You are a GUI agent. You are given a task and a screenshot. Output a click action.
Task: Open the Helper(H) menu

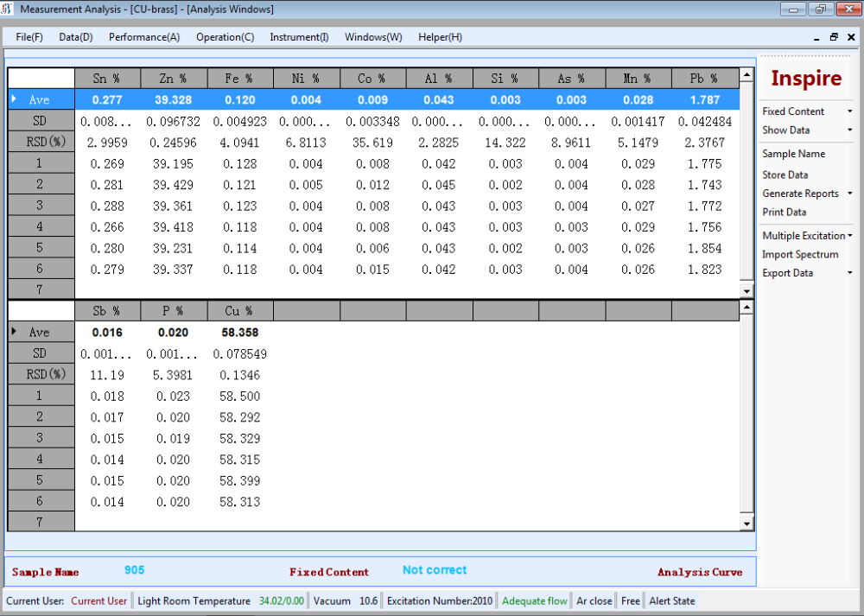[440, 37]
